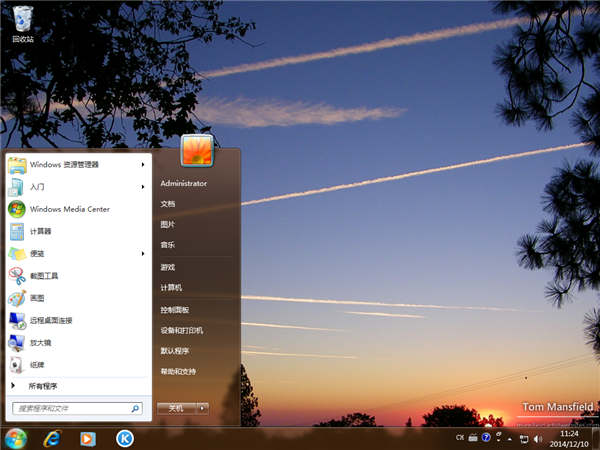Screen dimensions: 600x450
Task: Click the blue help question mark tray icon
Action: pos(486,437)
